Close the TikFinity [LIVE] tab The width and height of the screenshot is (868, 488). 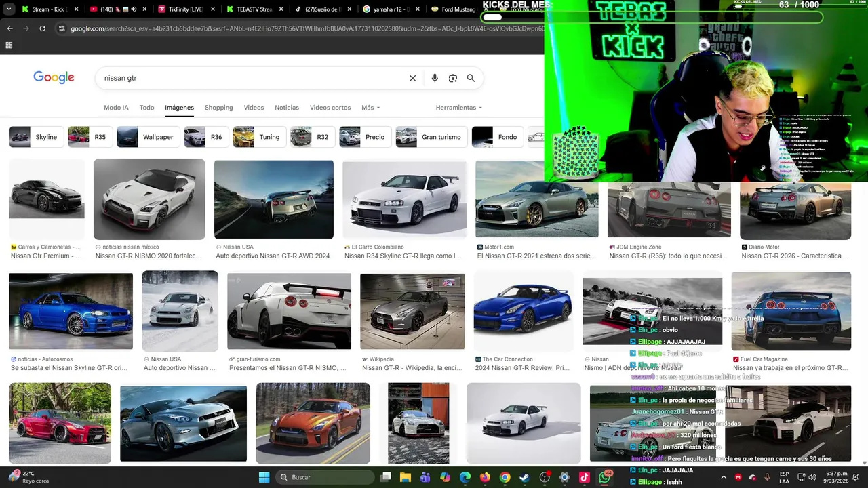click(x=212, y=9)
